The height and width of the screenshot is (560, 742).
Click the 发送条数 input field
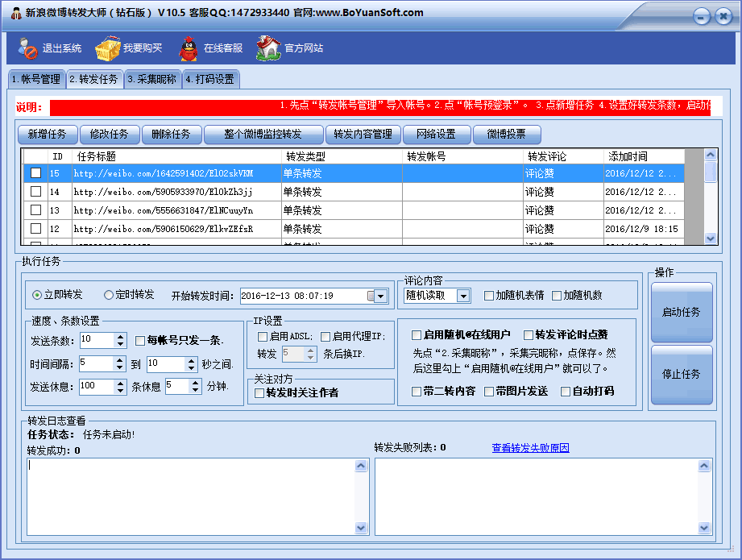pyautogui.click(x=97, y=340)
